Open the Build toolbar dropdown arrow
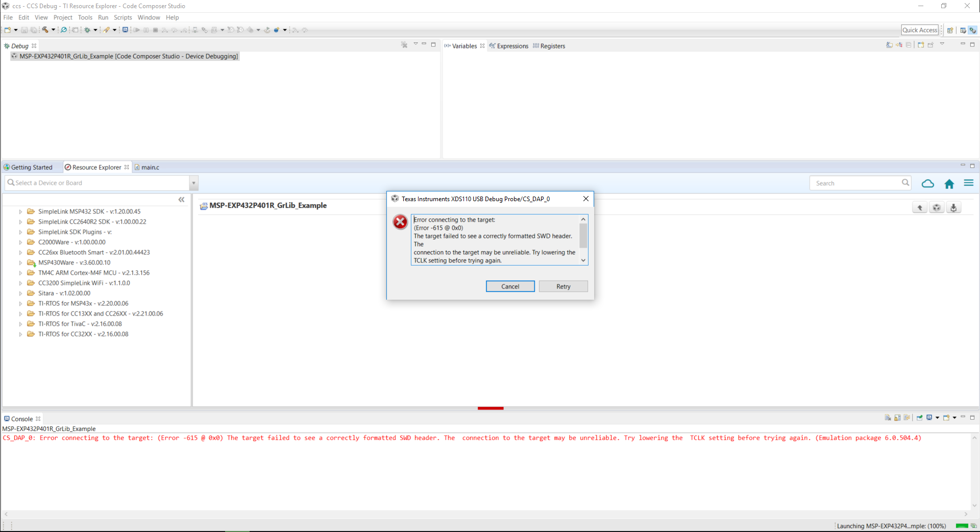980x532 pixels. pos(53,30)
